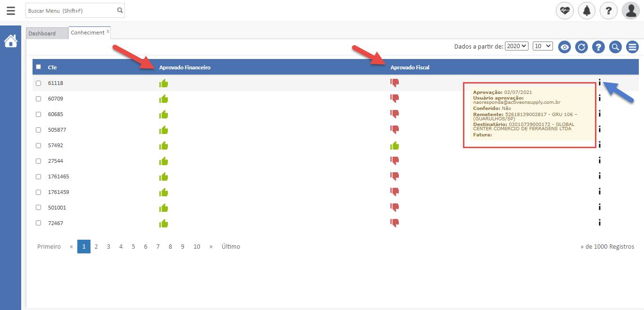644x310 pixels.
Task: Open the hamburger main menu
Action: point(10,10)
